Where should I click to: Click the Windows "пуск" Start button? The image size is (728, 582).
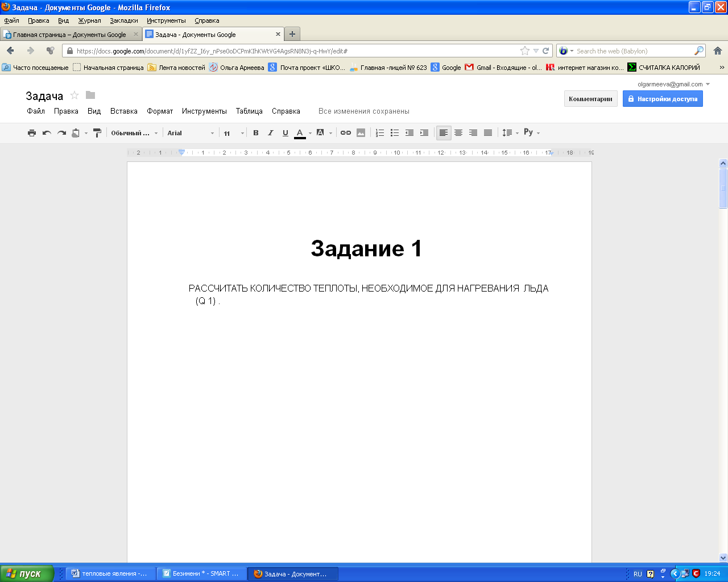27,573
